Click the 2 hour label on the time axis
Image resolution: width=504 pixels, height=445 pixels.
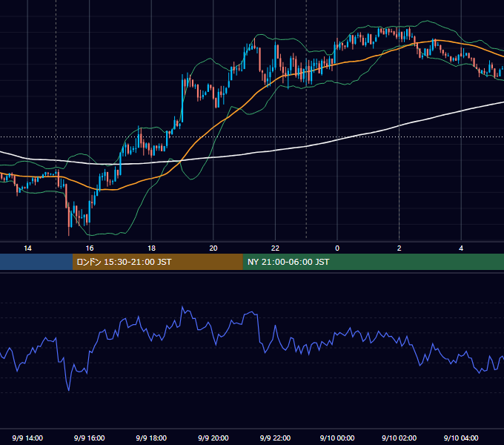tap(399, 248)
